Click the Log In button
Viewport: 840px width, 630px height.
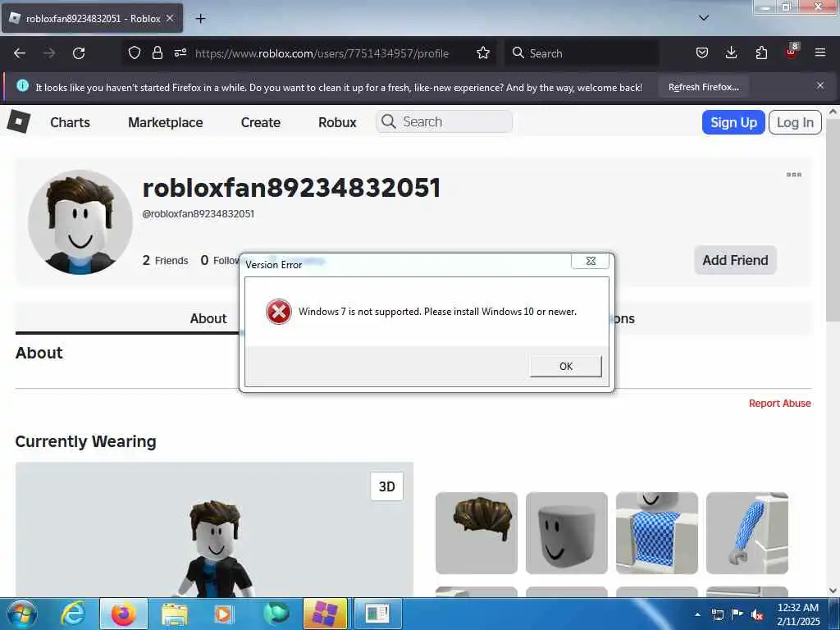(795, 122)
